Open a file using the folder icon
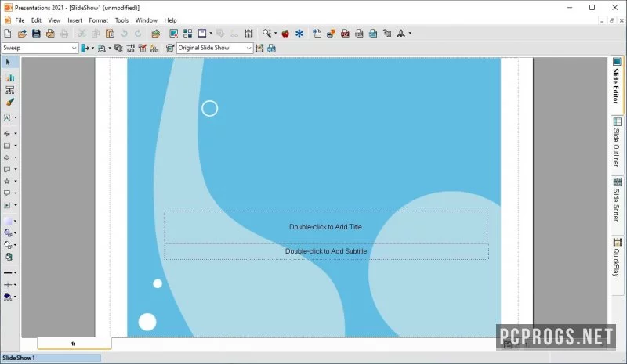Image resolution: width=627 pixels, height=364 pixels. 22,34
